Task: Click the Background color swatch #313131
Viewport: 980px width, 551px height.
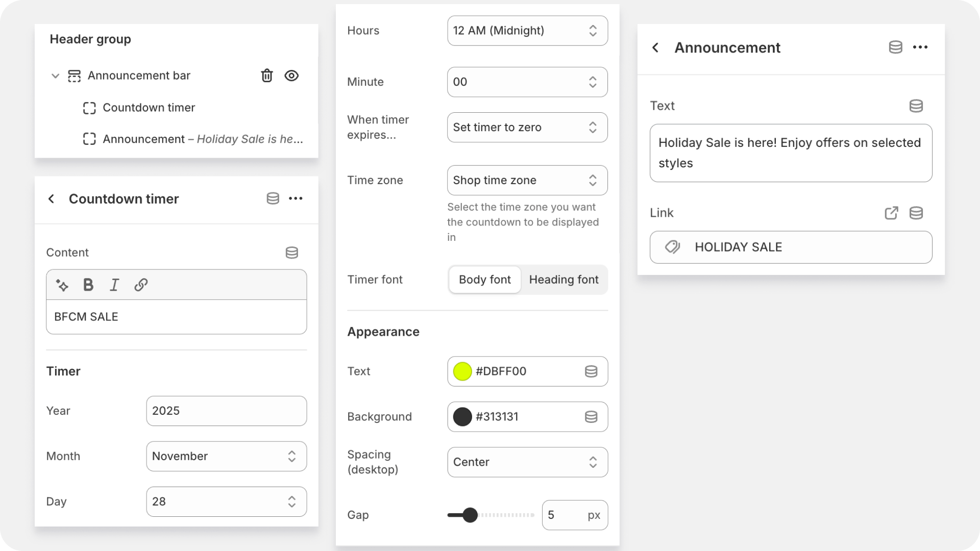Action: pyautogui.click(x=462, y=417)
